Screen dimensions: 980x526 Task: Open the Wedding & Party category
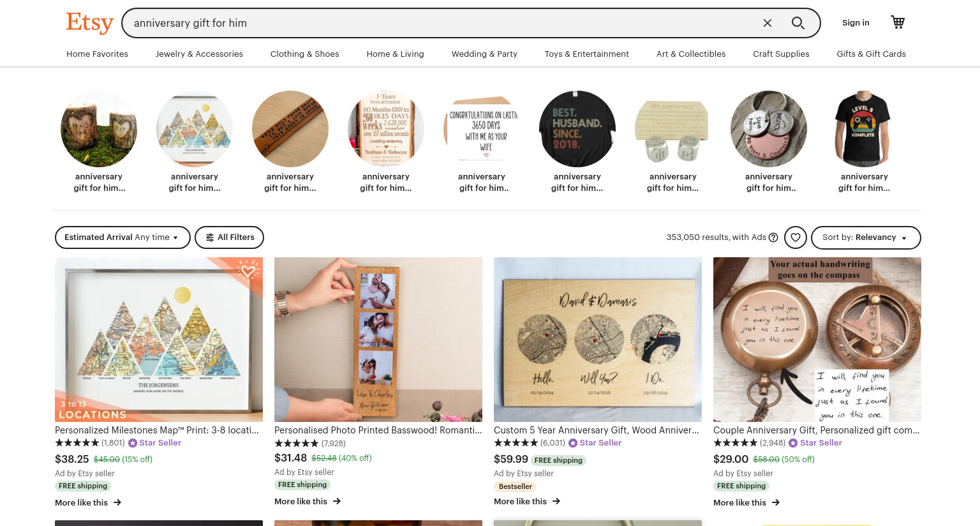click(484, 54)
